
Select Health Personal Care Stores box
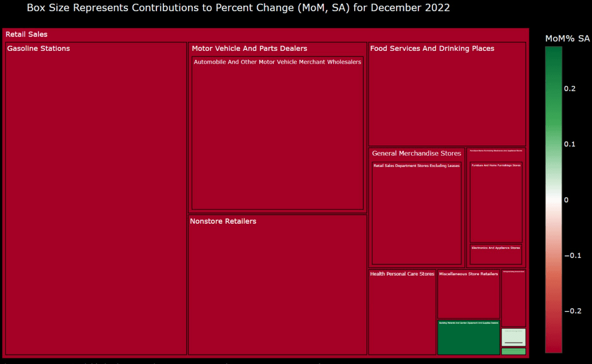click(402, 312)
